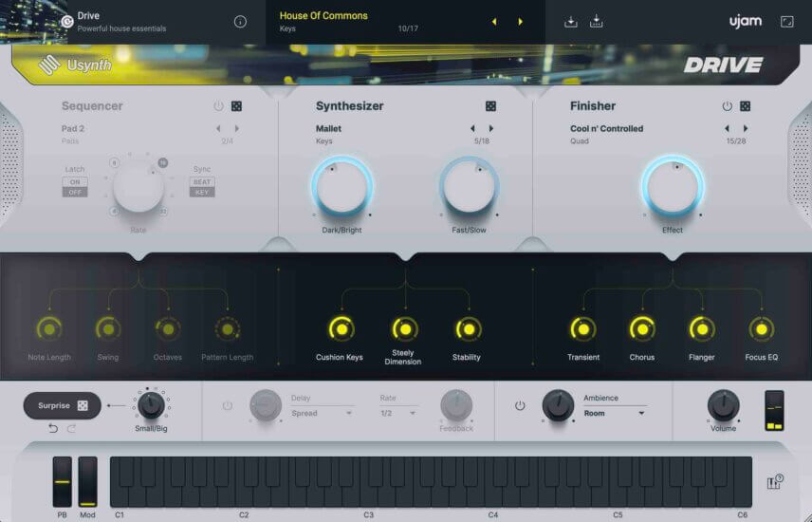Click the Finisher Effect knob
812x522 pixels.
[x=673, y=187]
